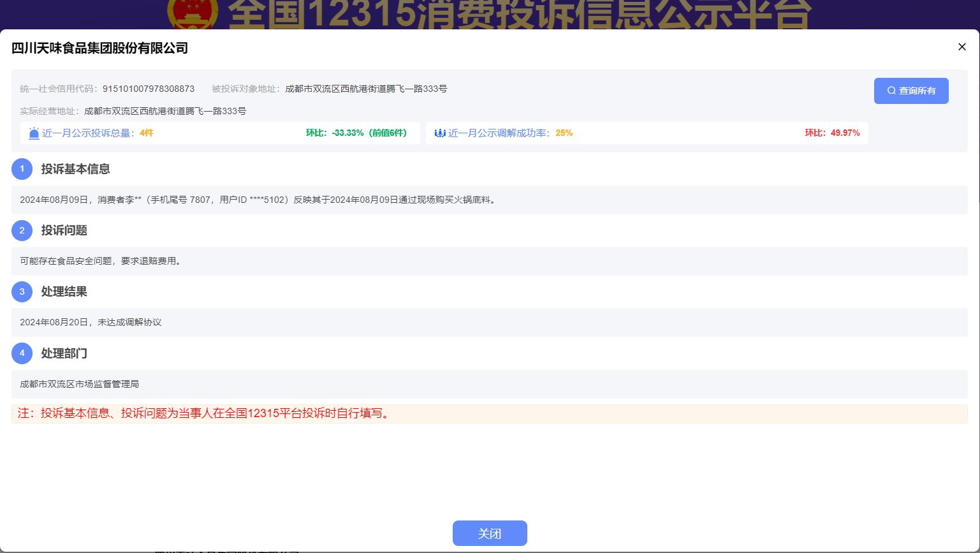Click the 处理结果 heading

point(64,291)
